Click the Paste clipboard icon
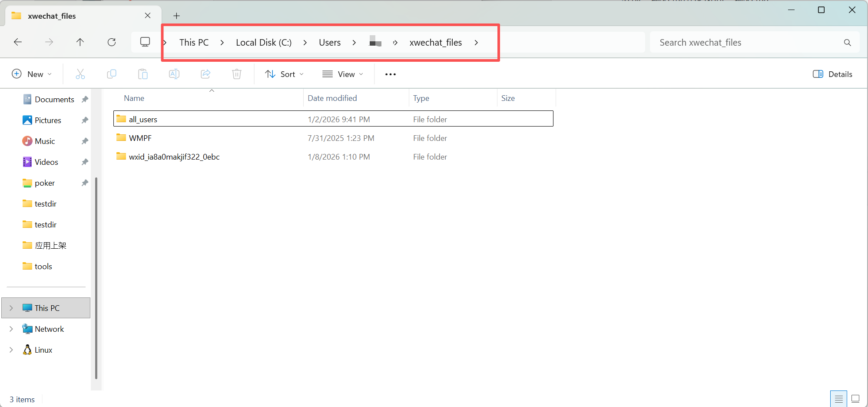 tap(143, 74)
